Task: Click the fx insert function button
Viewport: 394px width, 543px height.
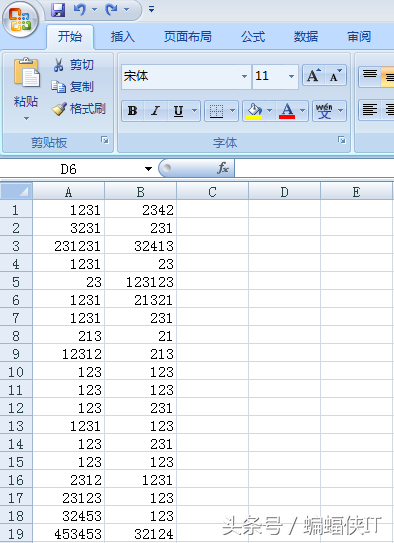Action: click(x=223, y=168)
